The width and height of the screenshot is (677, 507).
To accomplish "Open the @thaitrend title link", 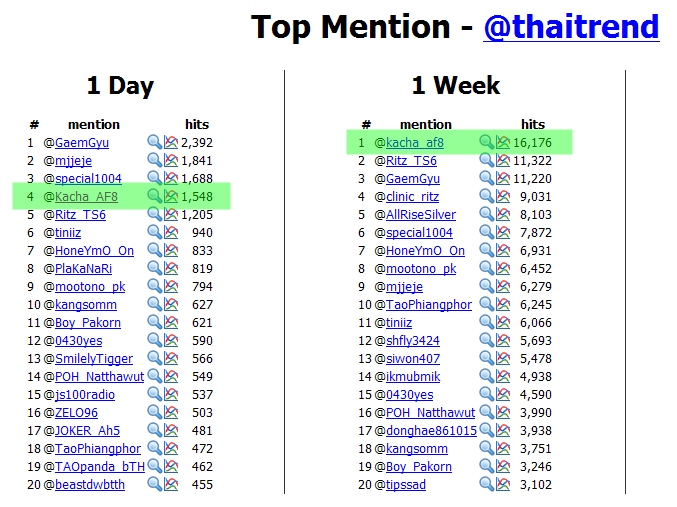I will click(x=571, y=27).
